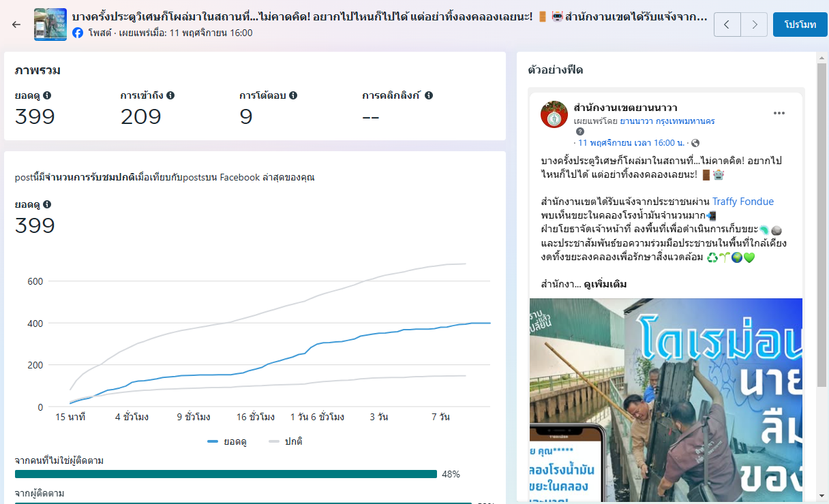Image resolution: width=829 pixels, height=504 pixels.
Task: Click info icon next to การโต้ตอบ
Action: pos(293,96)
